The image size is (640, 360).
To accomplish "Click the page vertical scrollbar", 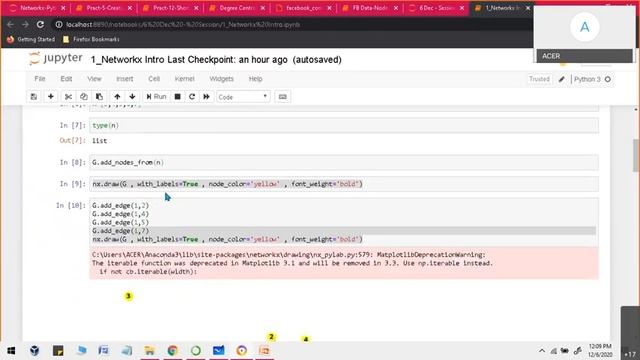I will tap(636, 155).
